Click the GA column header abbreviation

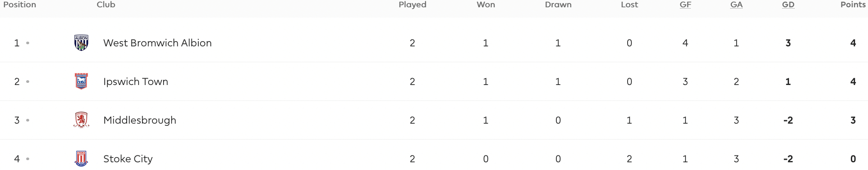(x=737, y=5)
